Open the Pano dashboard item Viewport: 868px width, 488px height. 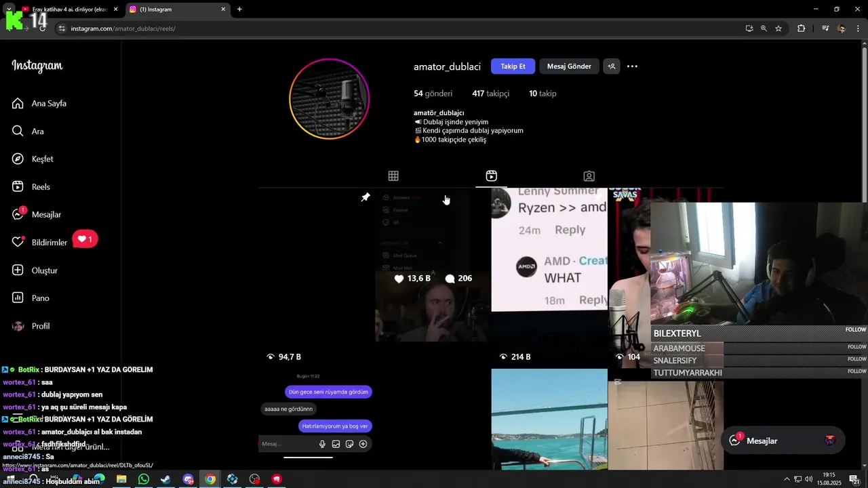(x=31, y=298)
